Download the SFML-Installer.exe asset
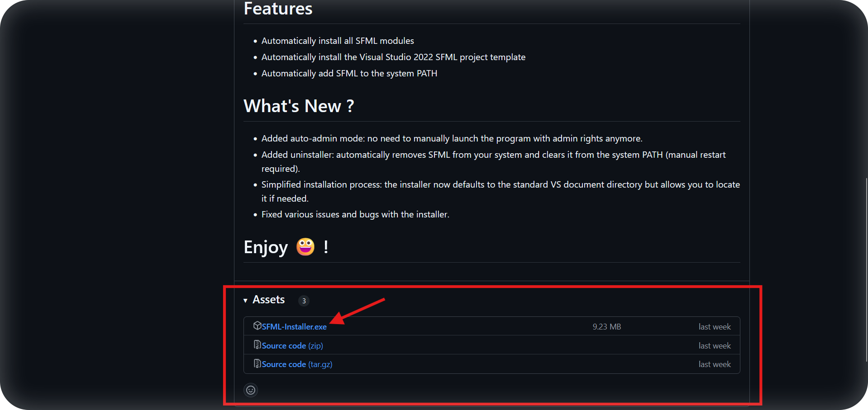 coord(294,327)
